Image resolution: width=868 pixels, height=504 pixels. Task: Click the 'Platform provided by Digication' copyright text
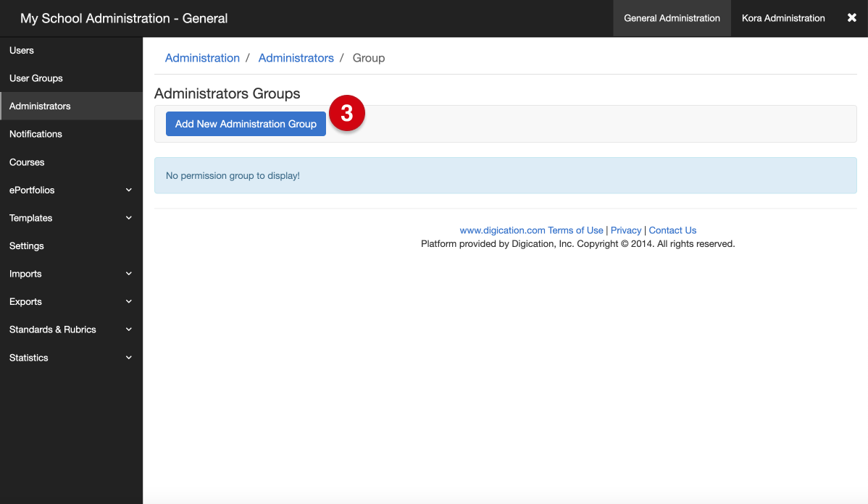click(578, 244)
